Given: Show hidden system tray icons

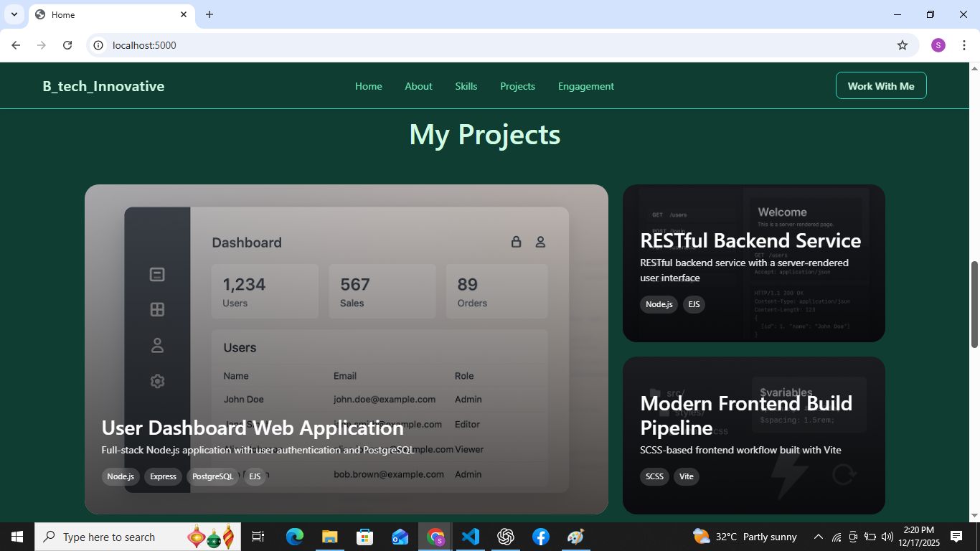Looking at the screenshot, I should [x=818, y=537].
